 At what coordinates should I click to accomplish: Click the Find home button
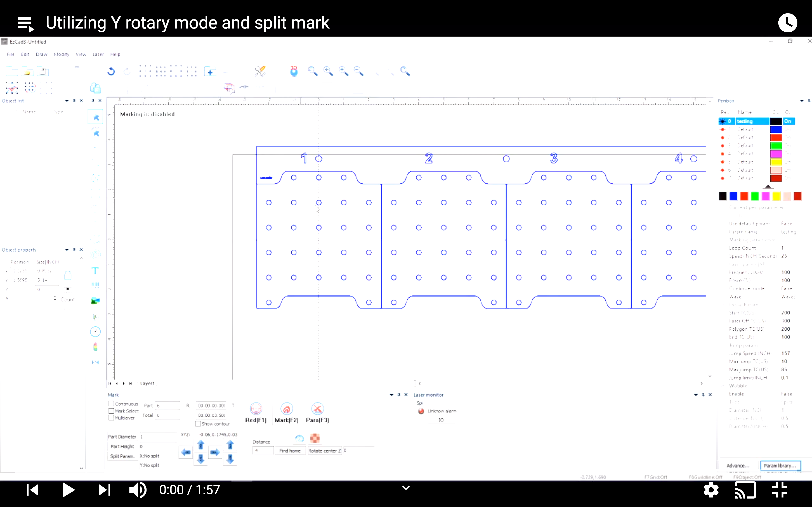289,451
